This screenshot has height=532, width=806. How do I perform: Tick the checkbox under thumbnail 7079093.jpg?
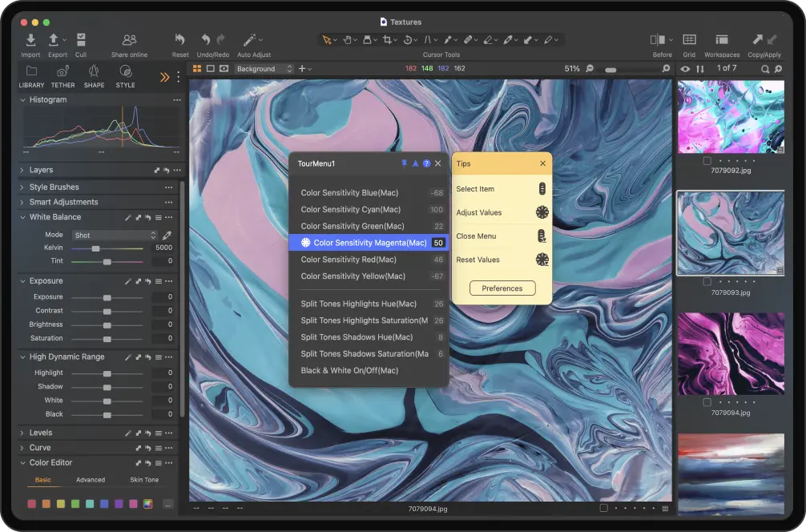click(707, 282)
